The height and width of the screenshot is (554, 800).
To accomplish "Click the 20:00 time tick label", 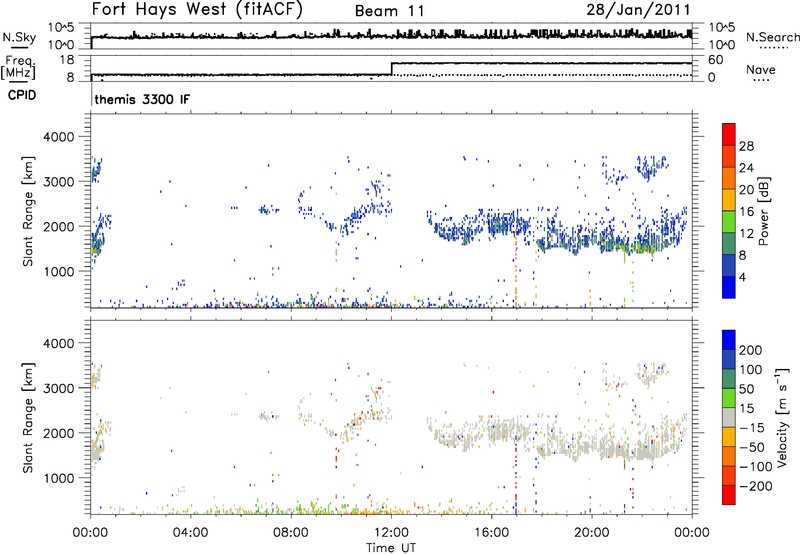I will click(591, 533).
